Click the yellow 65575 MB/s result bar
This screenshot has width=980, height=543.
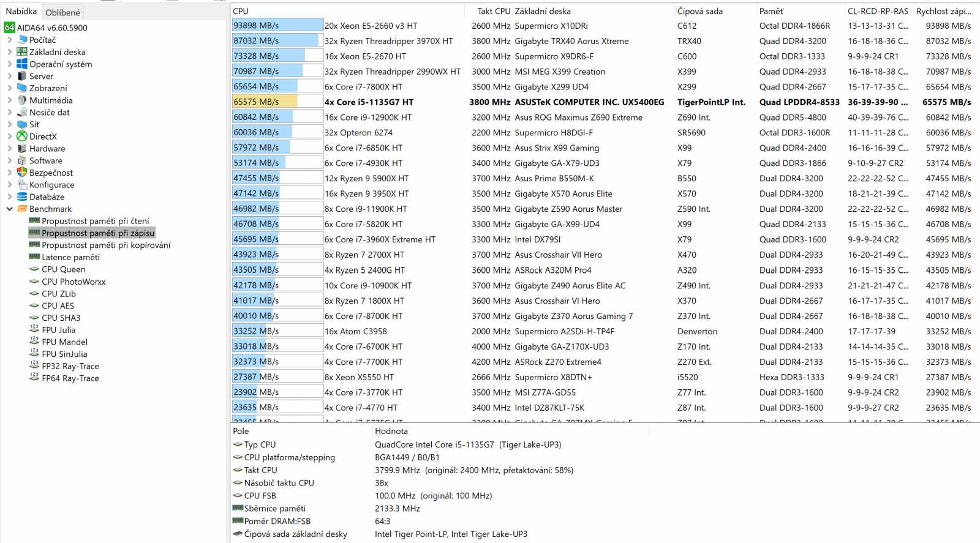pos(277,102)
